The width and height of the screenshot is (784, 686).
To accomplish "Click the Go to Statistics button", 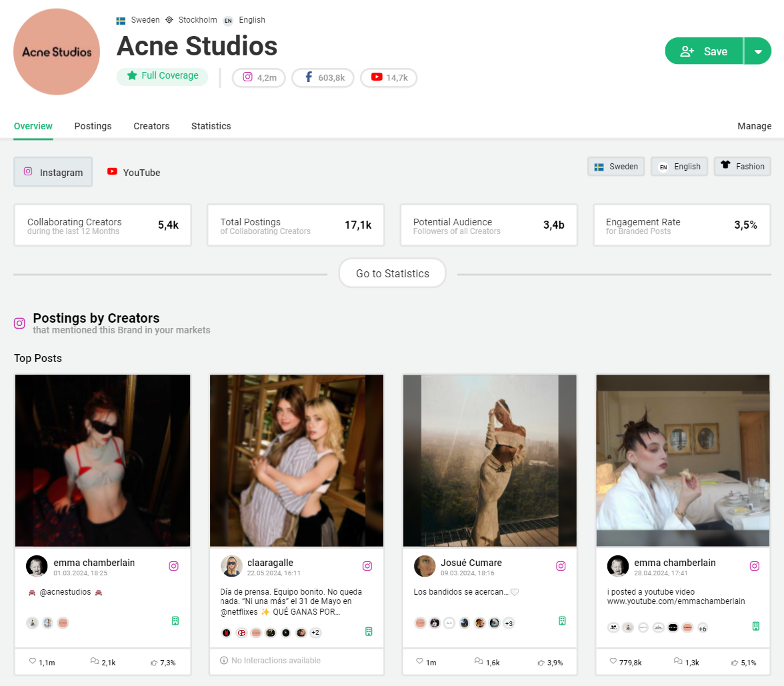I will (392, 273).
